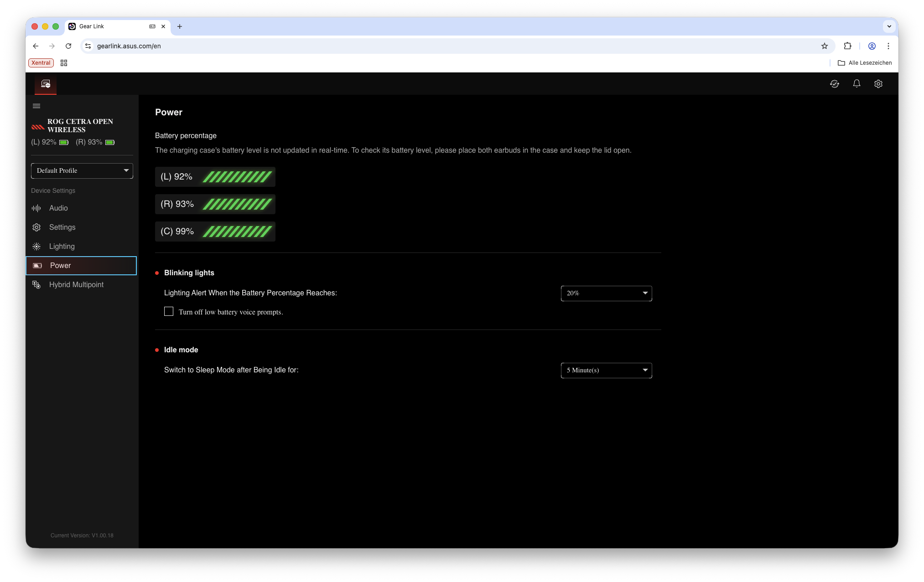This screenshot has height=582, width=924.
Task: Open the Alle Lesezeichen bookmarks folder
Action: 865,63
